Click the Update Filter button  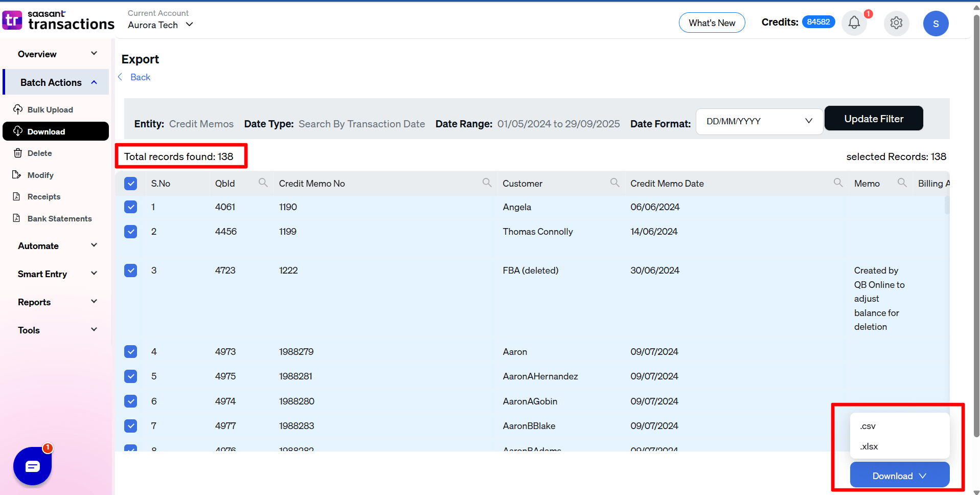[x=874, y=118]
